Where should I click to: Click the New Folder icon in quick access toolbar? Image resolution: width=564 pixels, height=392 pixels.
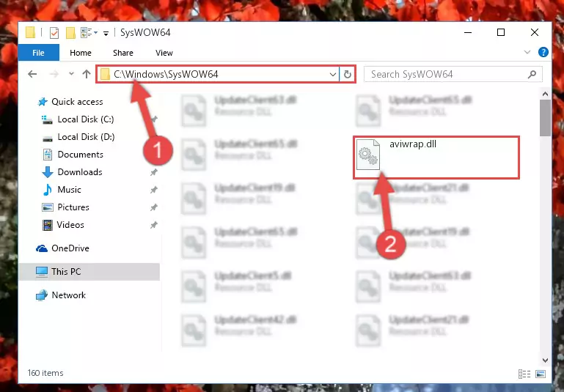point(70,33)
